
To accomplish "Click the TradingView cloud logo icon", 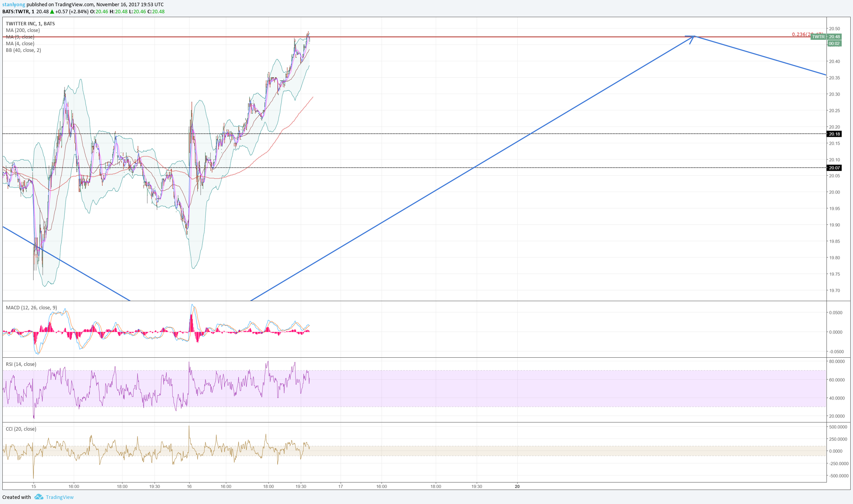I will point(39,497).
